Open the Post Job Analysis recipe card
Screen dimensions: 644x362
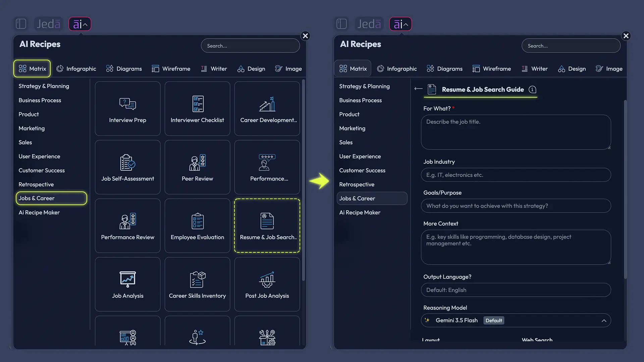coord(267,285)
